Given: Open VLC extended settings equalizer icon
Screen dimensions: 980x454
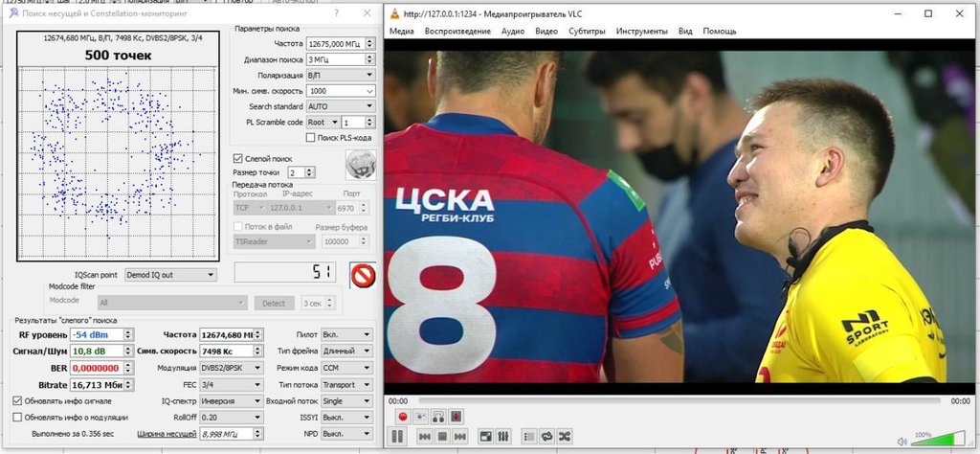Looking at the screenshot, I should [x=502, y=437].
